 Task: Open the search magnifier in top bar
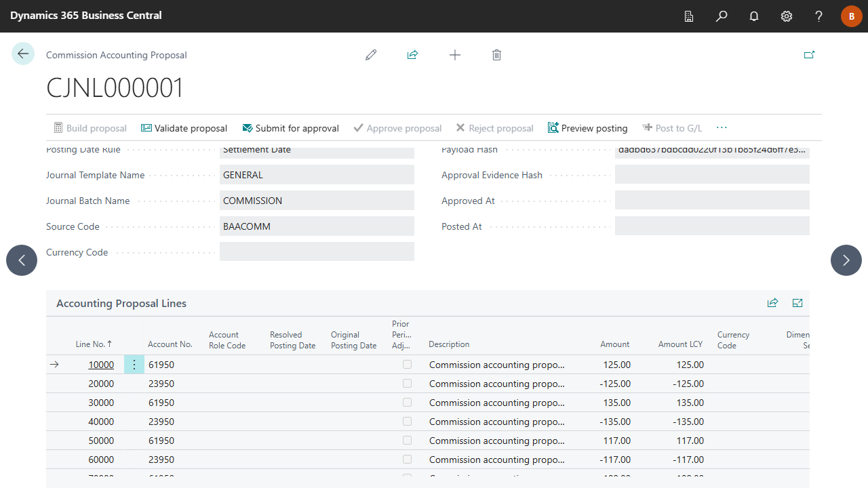(x=722, y=16)
